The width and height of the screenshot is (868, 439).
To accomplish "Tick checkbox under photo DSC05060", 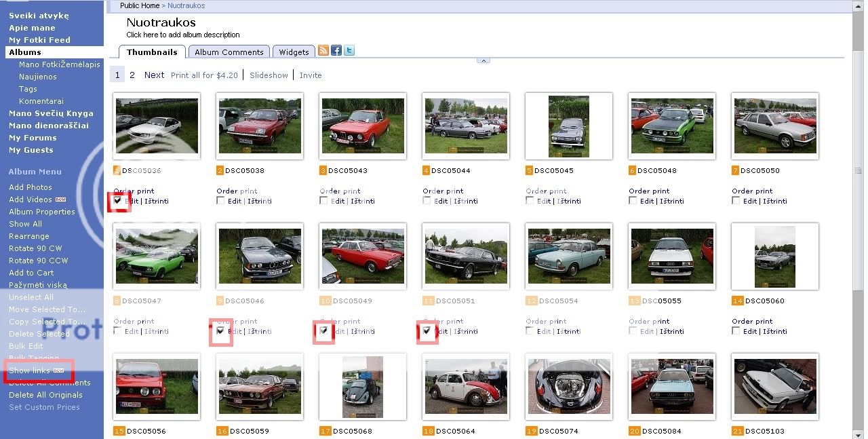I will [736, 331].
